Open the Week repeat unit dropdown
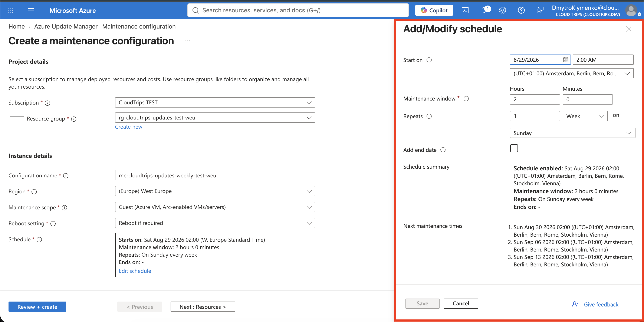Image resolution: width=644 pixels, height=322 pixels. tap(585, 116)
